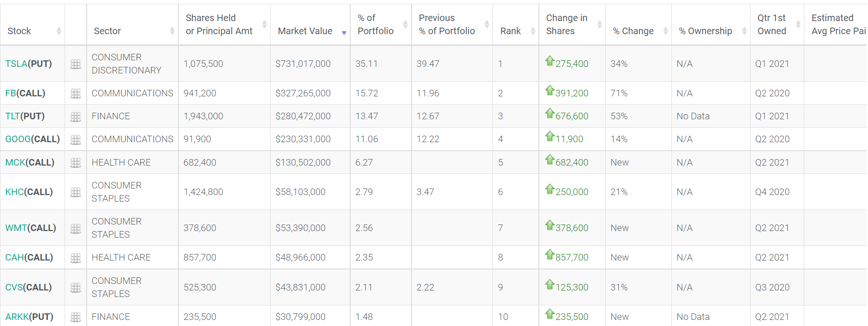
Task: Open the grid icon beside FB(CALL)
Action: click(x=75, y=94)
